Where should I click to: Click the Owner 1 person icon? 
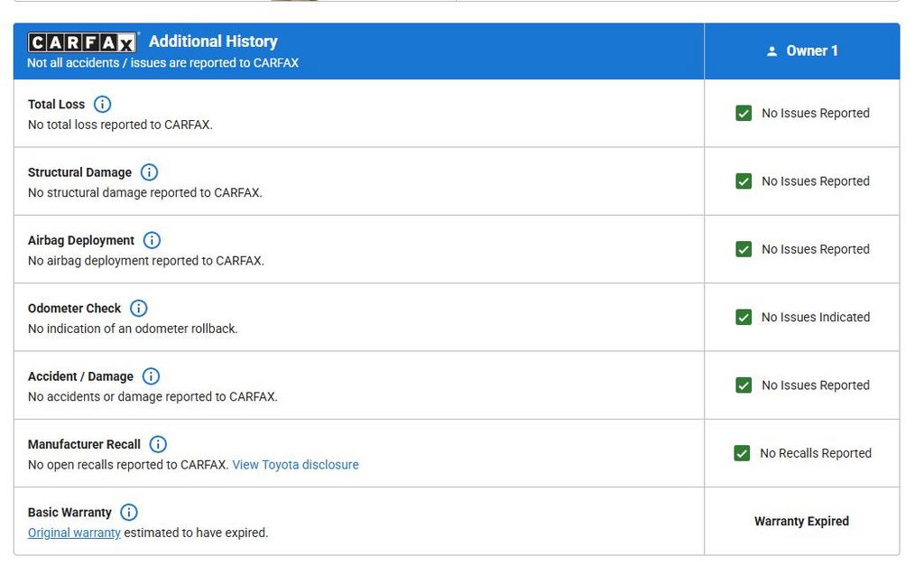coord(772,51)
